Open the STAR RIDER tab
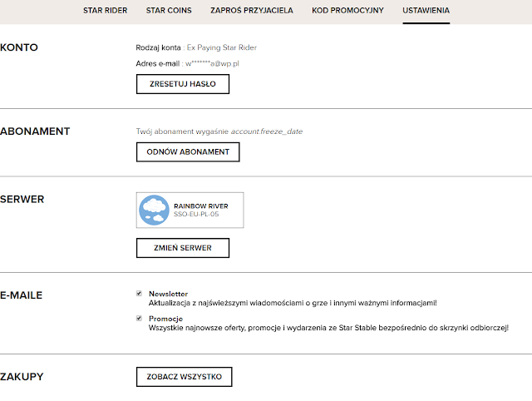This screenshot has width=532, height=401. pos(106,11)
